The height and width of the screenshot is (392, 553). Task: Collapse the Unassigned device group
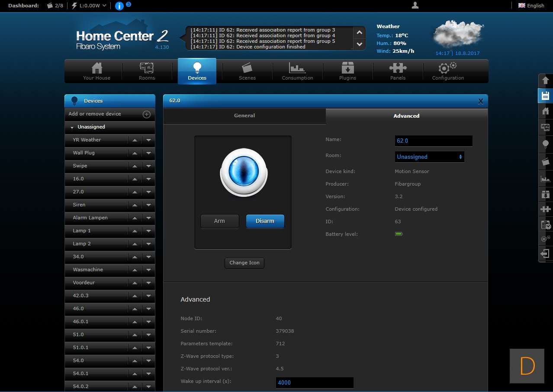point(72,127)
